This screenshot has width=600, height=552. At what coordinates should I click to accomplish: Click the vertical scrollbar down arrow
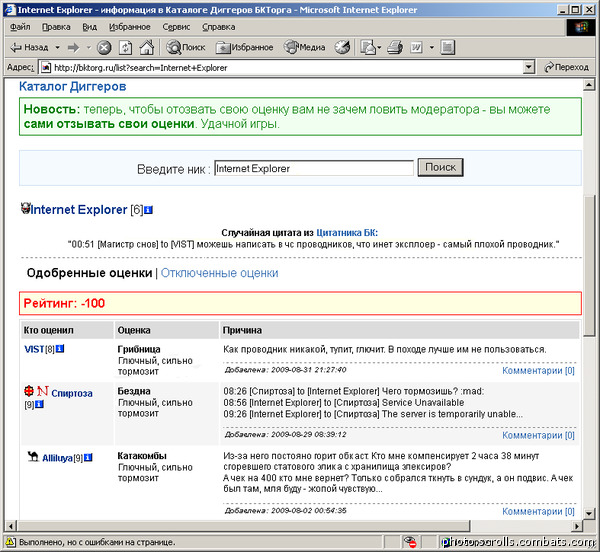[x=589, y=514]
